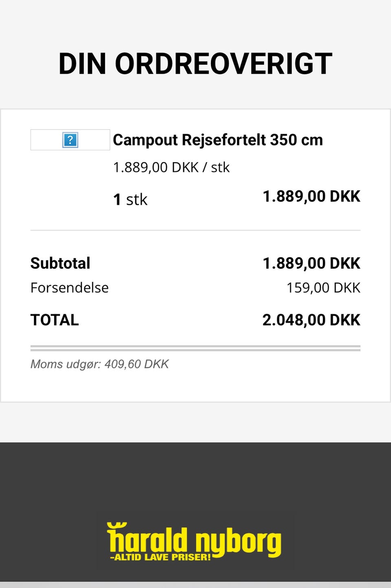Click the "Altid lave priser!" slogan
The height and width of the screenshot is (588, 391).
point(160,557)
